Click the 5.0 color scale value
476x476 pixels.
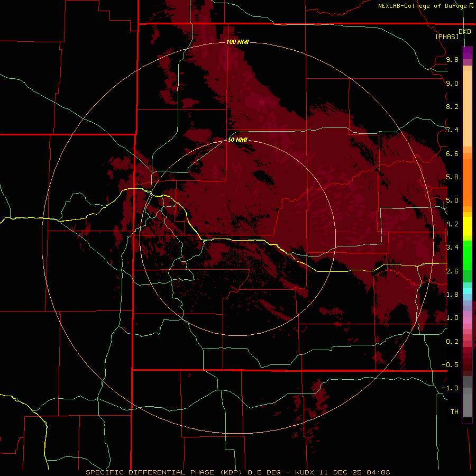452,200
